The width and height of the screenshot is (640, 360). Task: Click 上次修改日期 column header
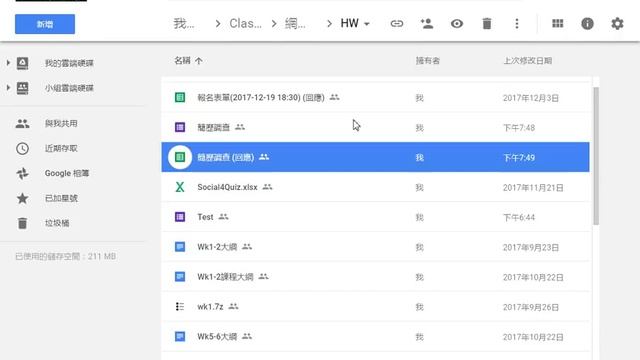pos(527,60)
